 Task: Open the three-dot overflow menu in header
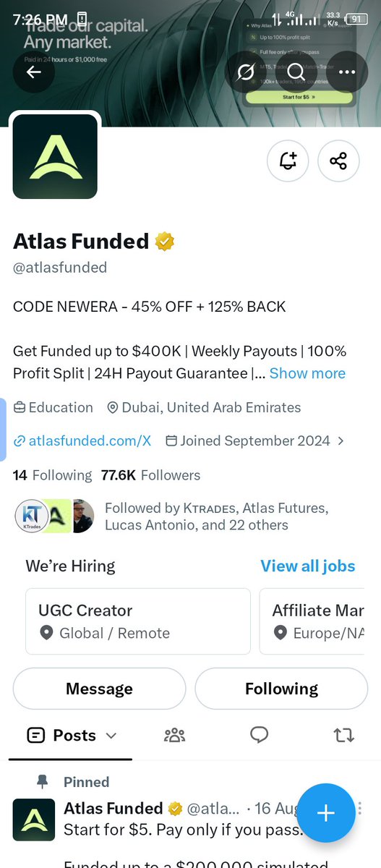(347, 72)
